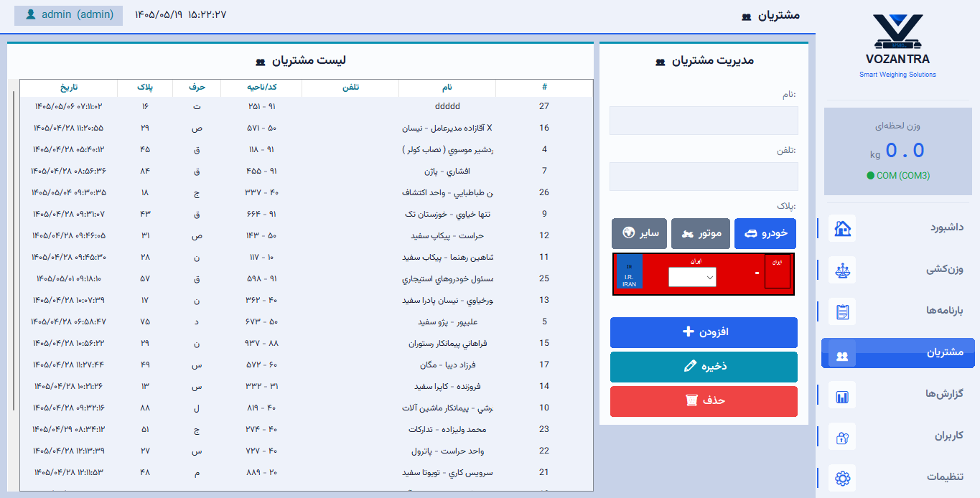
Task: Select the موتور motorcycle plate type
Action: 701,234
